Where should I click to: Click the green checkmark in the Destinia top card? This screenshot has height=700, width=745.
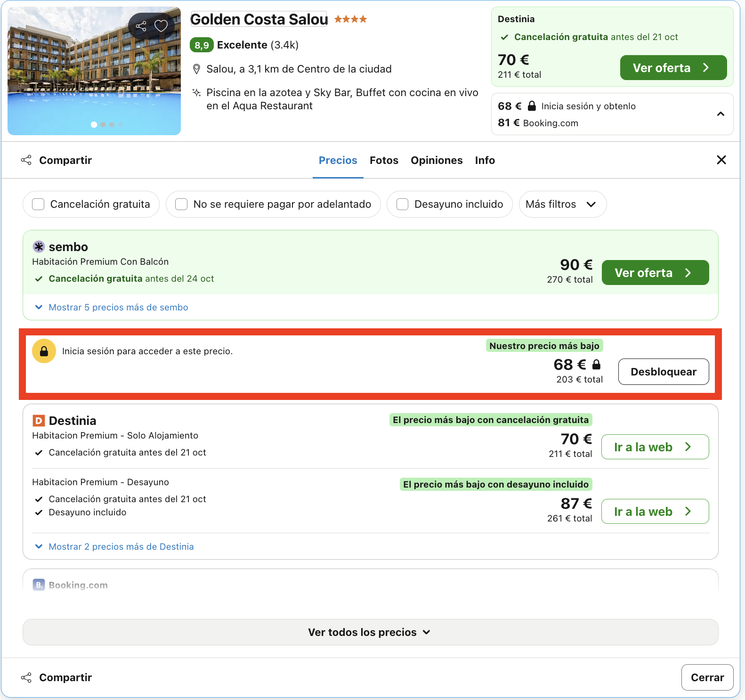(504, 37)
